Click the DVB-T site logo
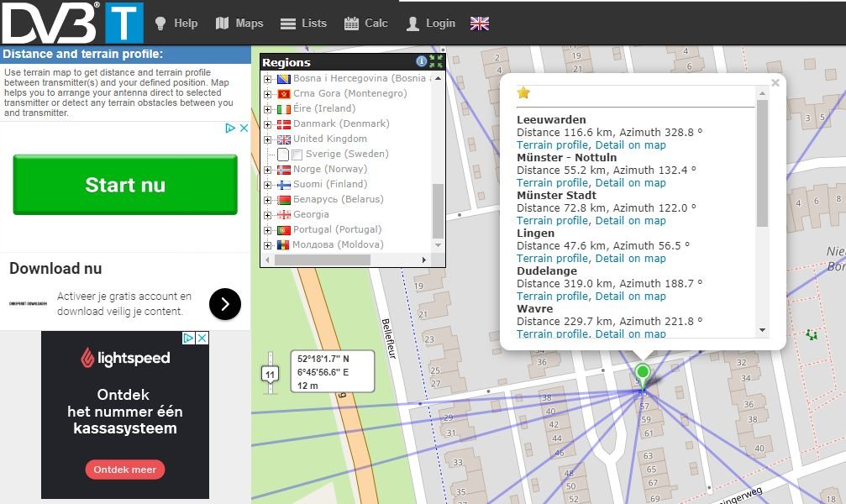This screenshot has width=846, height=504. (x=72, y=23)
